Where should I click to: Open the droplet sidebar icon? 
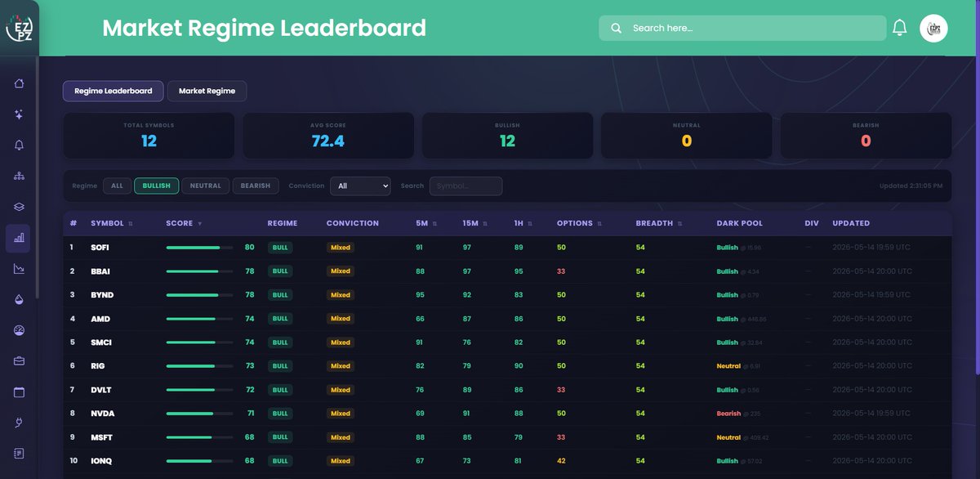[x=19, y=299]
